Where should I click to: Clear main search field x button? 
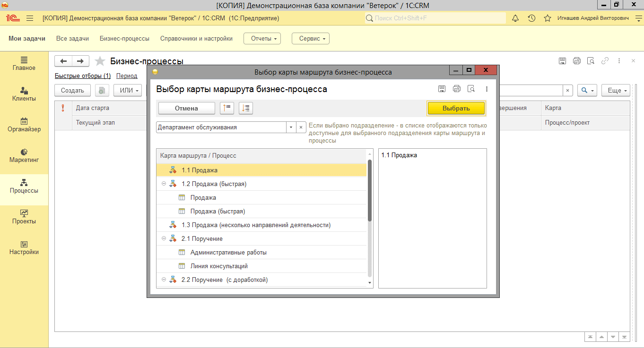pos(568,90)
